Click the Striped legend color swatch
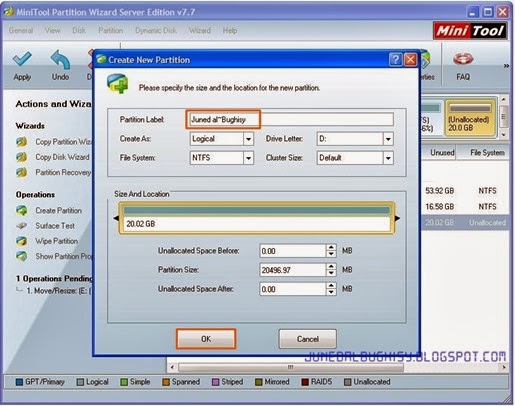 pyautogui.click(x=216, y=382)
